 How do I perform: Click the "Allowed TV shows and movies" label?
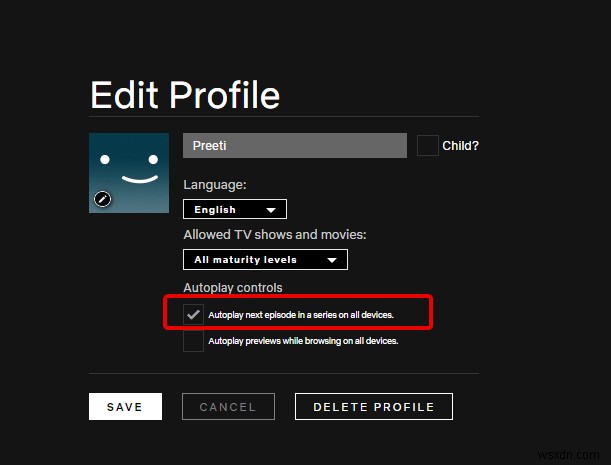click(x=275, y=235)
